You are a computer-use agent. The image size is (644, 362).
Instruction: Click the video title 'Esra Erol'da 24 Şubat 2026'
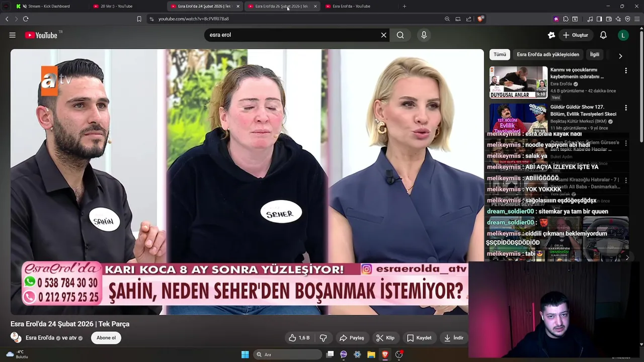70,324
